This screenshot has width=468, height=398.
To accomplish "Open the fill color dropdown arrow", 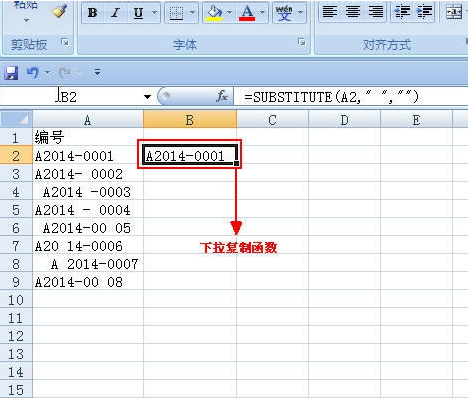I will click(229, 13).
